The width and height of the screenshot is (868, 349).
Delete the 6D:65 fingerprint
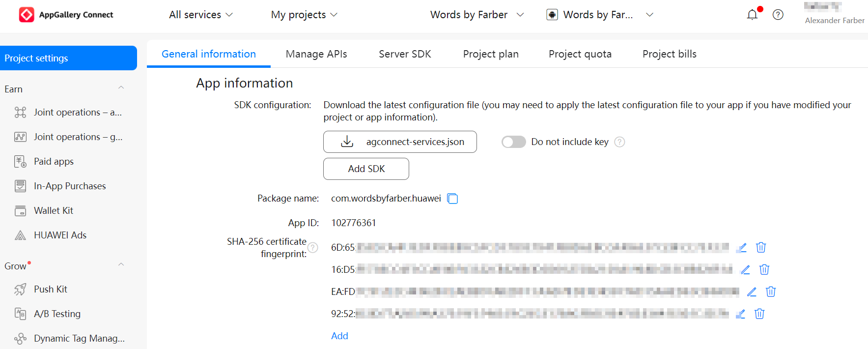click(761, 247)
